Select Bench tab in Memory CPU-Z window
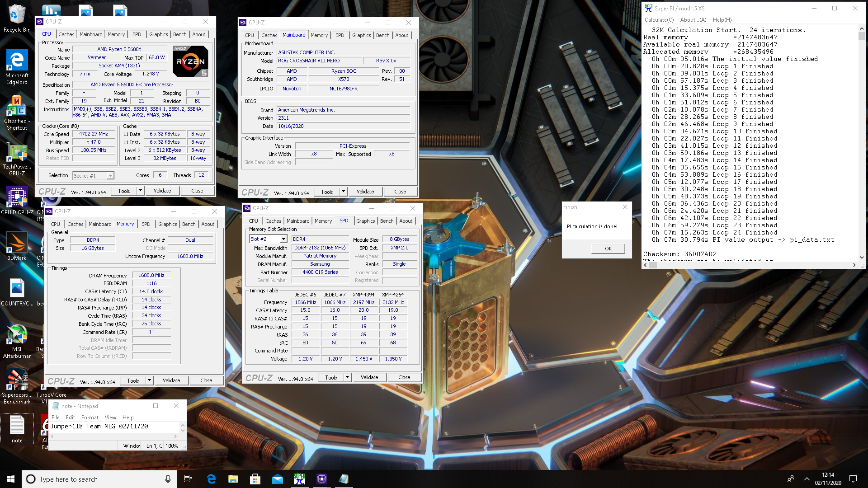This screenshot has height=488, width=868. tap(189, 224)
